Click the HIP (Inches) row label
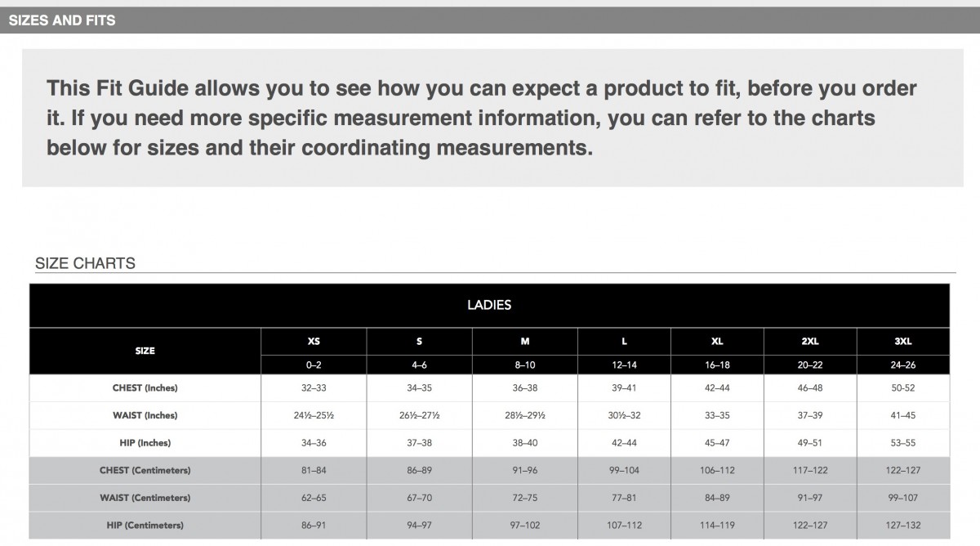Screen dimensions: 980x546 145,443
